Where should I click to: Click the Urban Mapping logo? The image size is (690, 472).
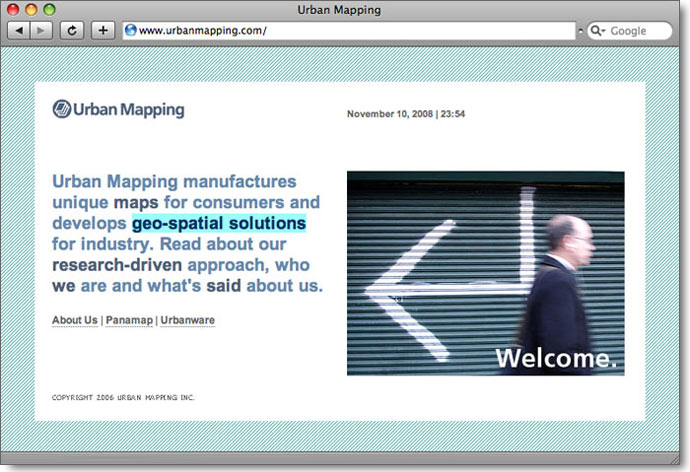118,109
